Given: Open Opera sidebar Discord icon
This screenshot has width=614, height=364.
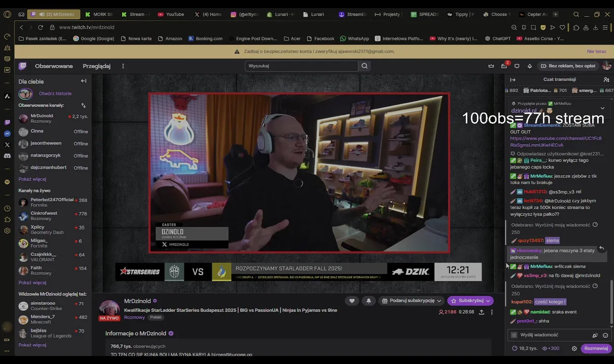Looking at the screenshot, I should (x=7, y=156).
